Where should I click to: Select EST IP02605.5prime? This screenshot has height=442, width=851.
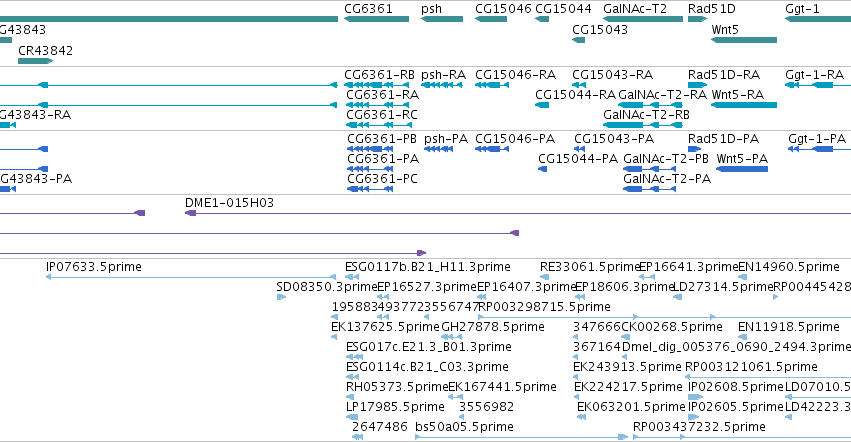694,418
